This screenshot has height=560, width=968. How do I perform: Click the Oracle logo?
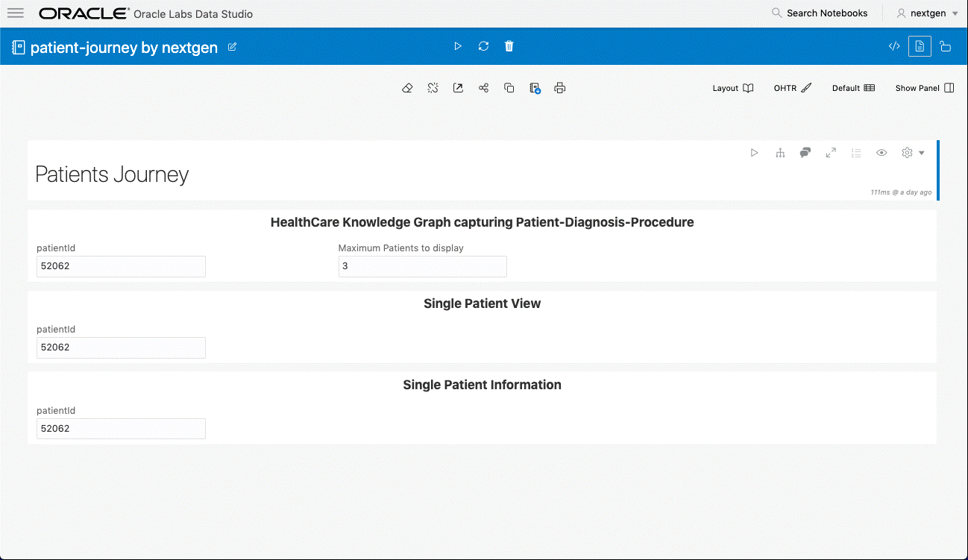point(84,13)
